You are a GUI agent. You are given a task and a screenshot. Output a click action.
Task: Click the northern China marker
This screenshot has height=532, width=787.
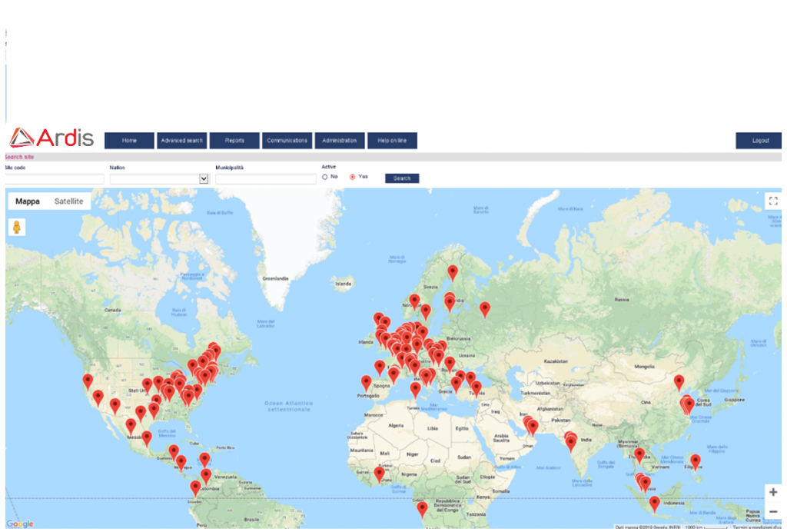(679, 383)
